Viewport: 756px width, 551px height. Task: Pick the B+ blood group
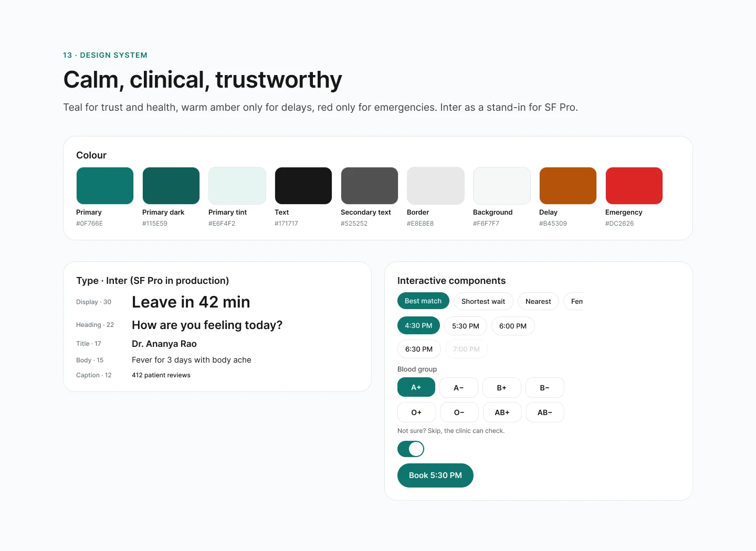pyautogui.click(x=502, y=388)
